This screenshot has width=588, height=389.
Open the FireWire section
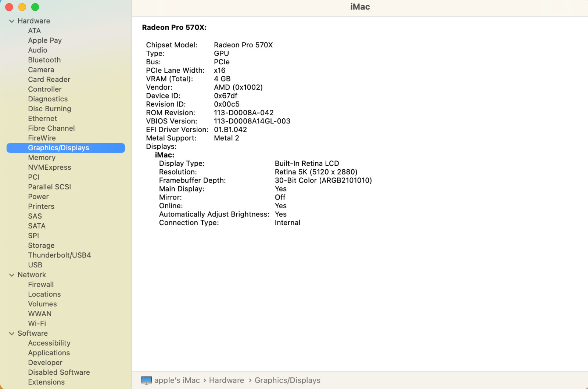coord(42,138)
